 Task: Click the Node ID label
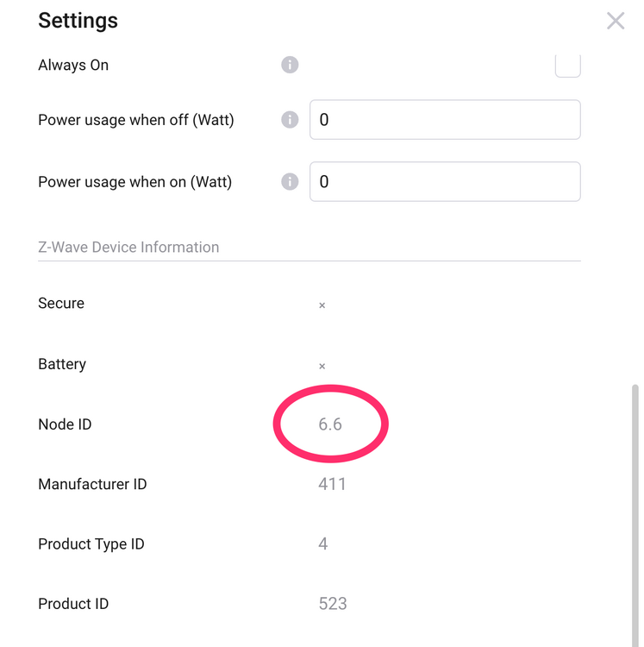(x=65, y=424)
